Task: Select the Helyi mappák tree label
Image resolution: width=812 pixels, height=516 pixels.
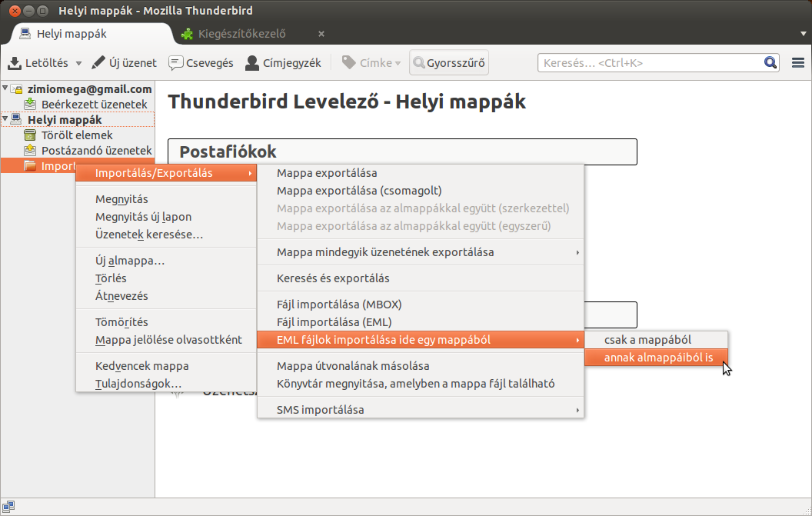Action: [65, 120]
